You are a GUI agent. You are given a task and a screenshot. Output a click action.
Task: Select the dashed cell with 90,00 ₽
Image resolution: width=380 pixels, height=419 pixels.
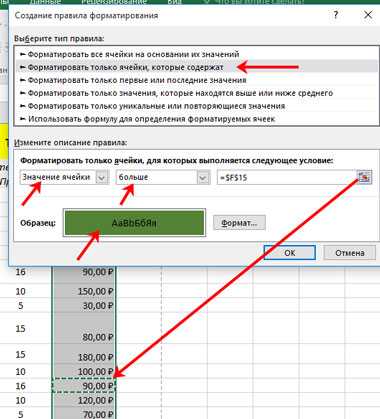84,386
